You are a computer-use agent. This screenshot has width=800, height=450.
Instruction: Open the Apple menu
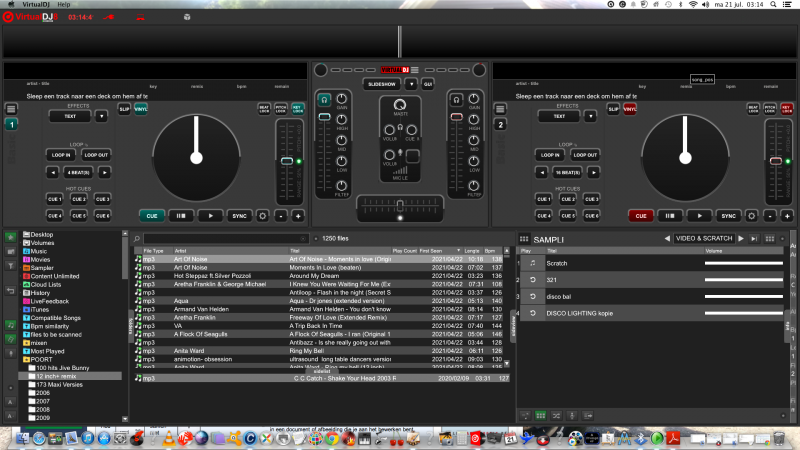pyautogui.click(x=11, y=5)
